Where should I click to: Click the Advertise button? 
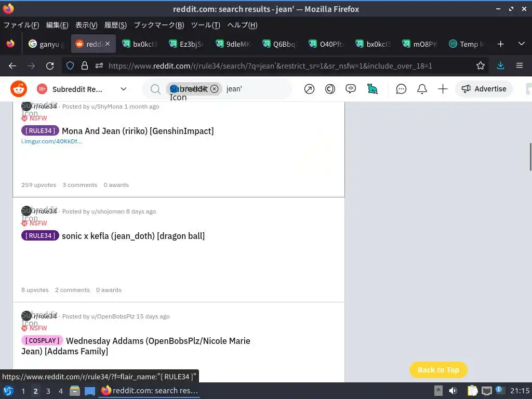click(484, 89)
